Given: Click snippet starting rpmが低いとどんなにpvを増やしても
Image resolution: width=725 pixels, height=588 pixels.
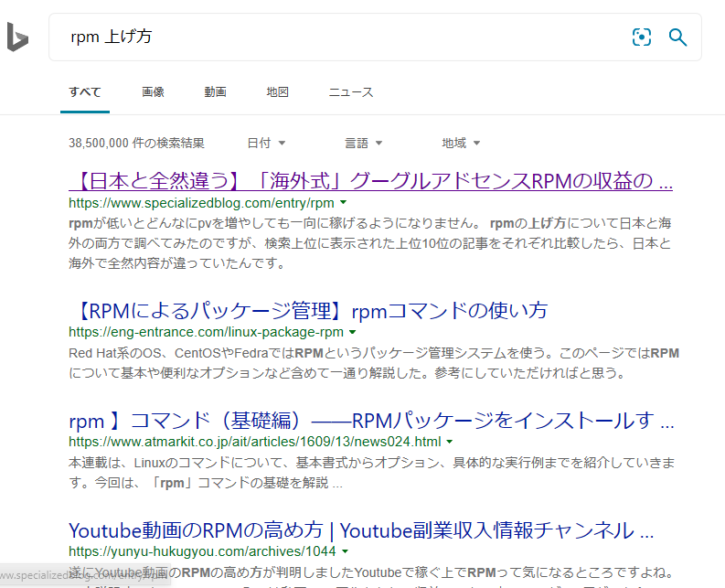Looking at the screenshot, I should point(370,243).
